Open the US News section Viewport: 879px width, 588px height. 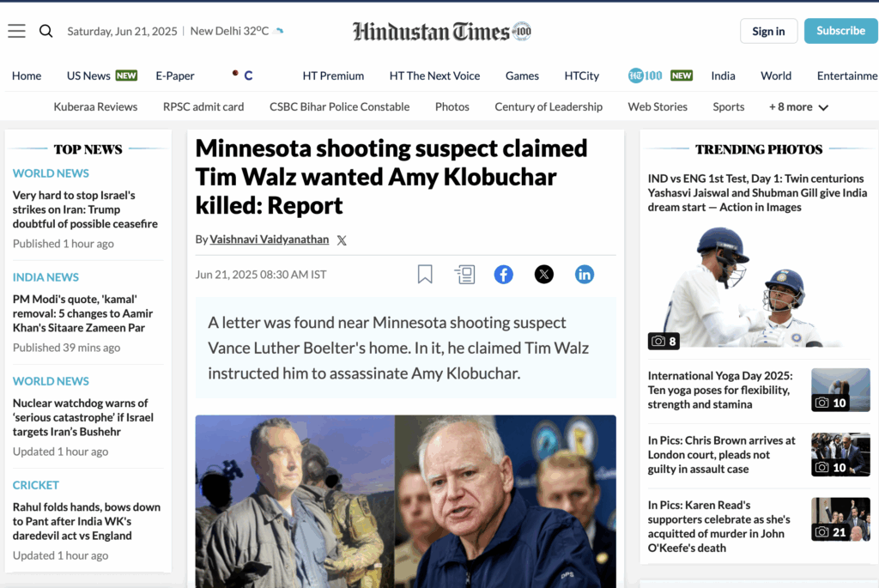[x=88, y=76]
